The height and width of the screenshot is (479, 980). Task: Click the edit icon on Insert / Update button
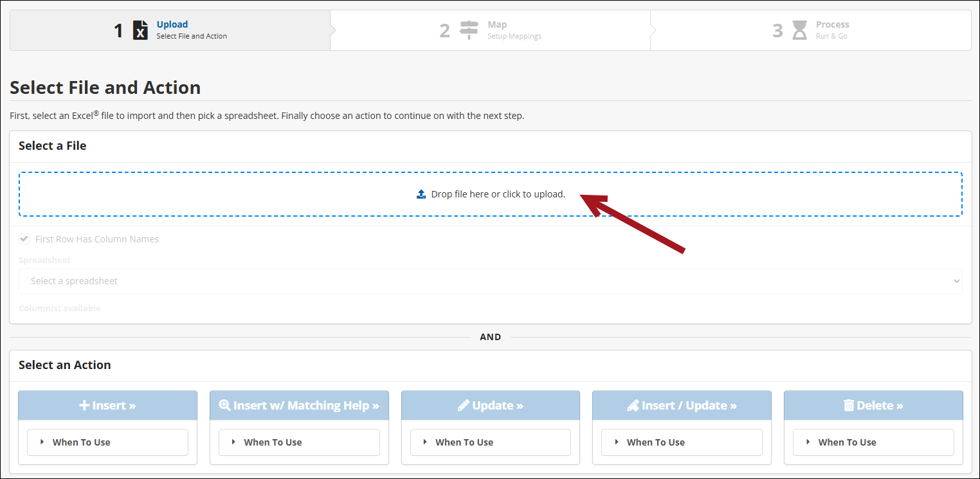click(x=633, y=406)
